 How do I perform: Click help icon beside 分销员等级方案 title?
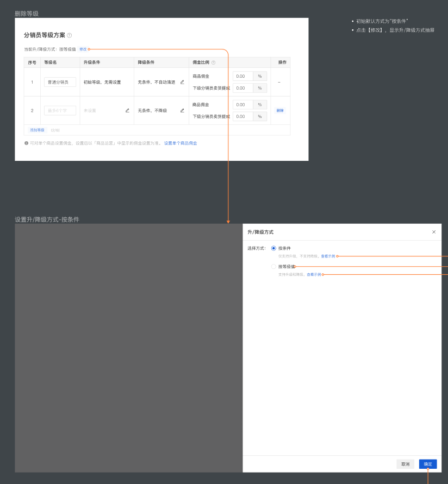pos(70,35)
